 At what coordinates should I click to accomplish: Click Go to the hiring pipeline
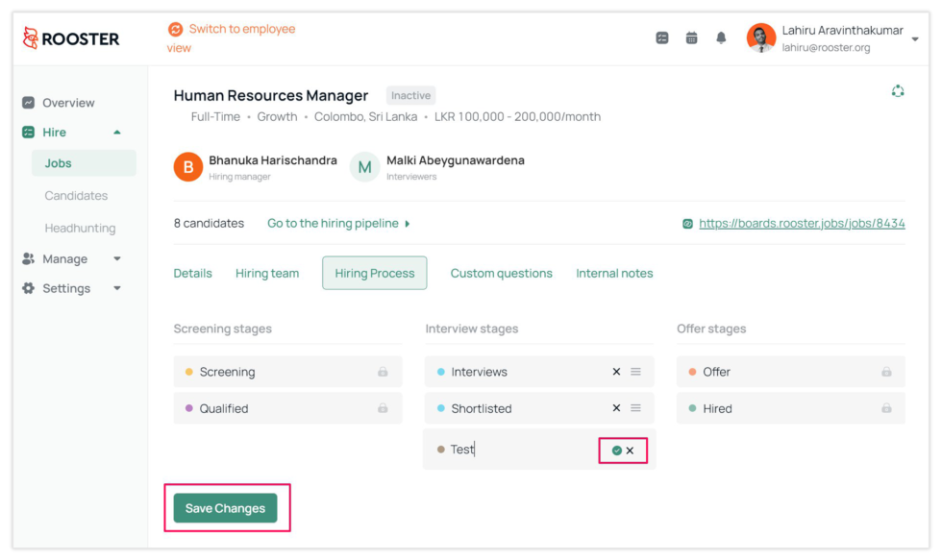click(x=335, y=222)
